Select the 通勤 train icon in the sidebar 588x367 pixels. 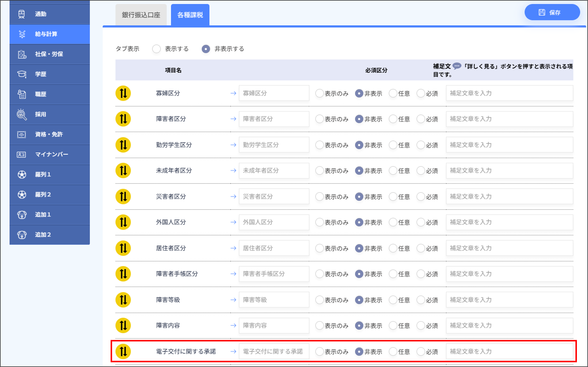pyautogui.click(x=22, y=14)
